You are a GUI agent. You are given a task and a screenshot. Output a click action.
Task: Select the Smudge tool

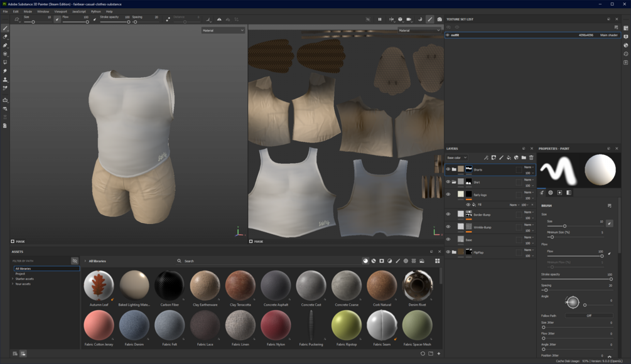click(5, 71)
